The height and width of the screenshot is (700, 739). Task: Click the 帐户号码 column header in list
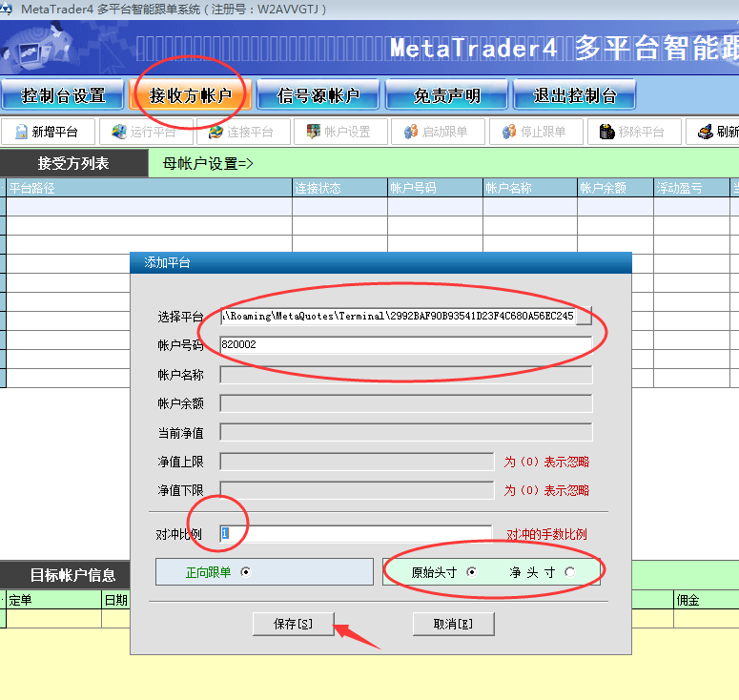coord(435,188)
